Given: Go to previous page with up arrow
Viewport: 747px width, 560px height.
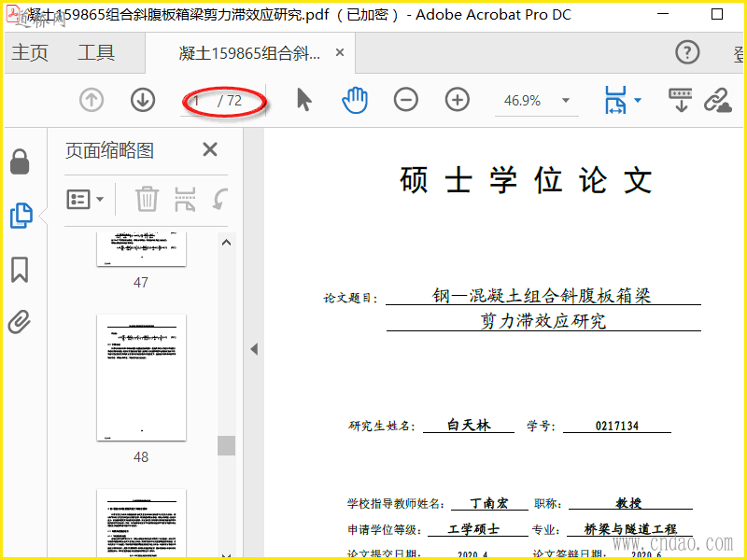Looking at the screenshot, I should pos(92,101).
